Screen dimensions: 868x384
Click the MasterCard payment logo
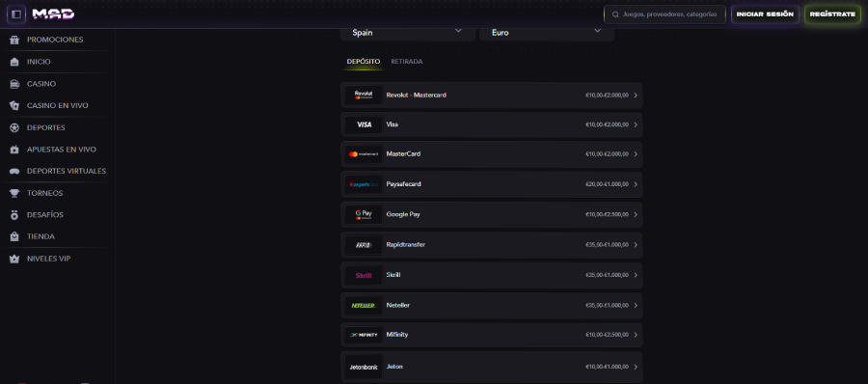tap(364, 154)
